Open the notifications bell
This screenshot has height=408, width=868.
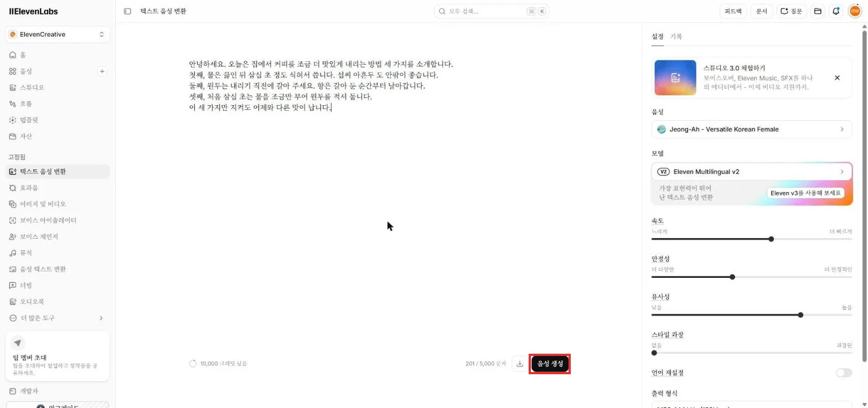pos(836,11)
